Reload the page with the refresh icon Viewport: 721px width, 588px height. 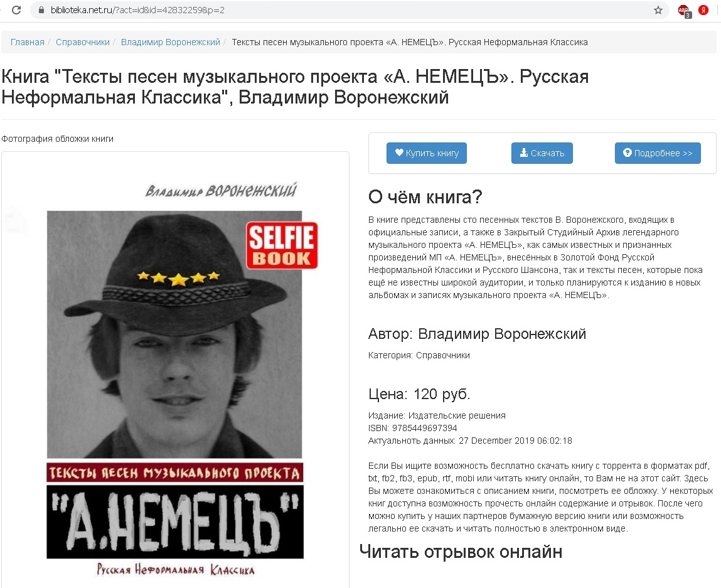pyautogui.click(x=16, y=9)
